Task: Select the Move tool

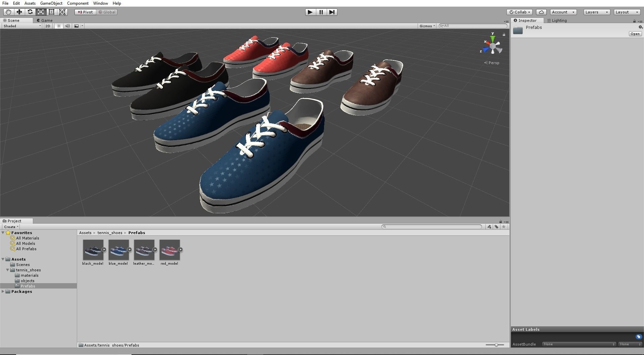Action: click(19, 12)
